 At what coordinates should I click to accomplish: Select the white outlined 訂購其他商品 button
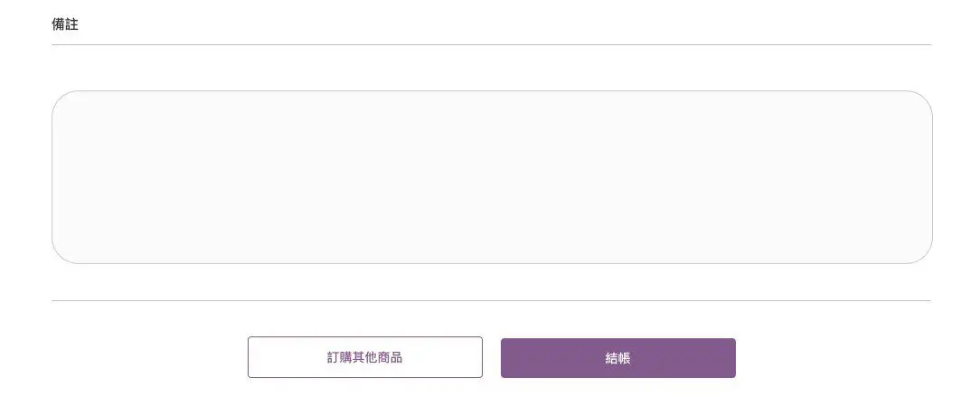pyautogui.click(x=364, y=357)
